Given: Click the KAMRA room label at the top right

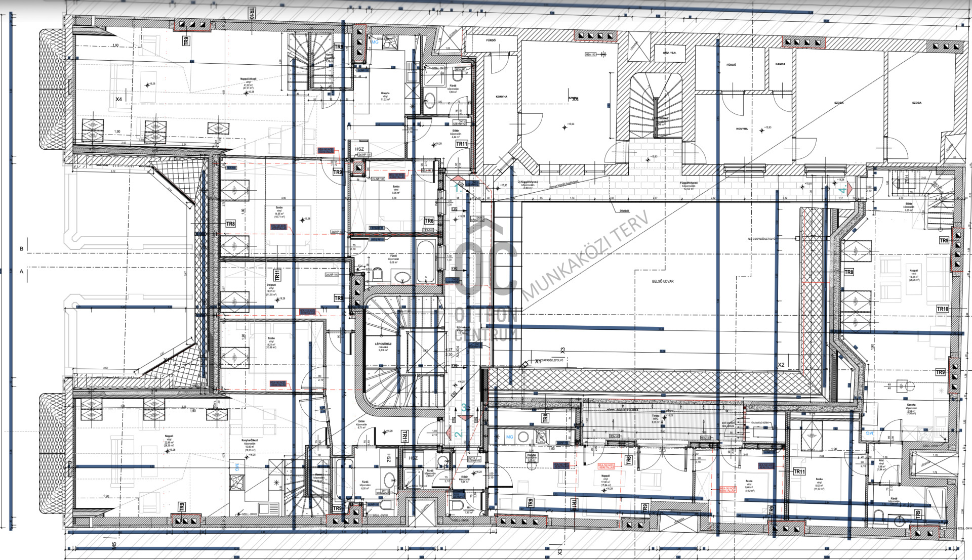Looking at the screenshot, I should point(780,64).
